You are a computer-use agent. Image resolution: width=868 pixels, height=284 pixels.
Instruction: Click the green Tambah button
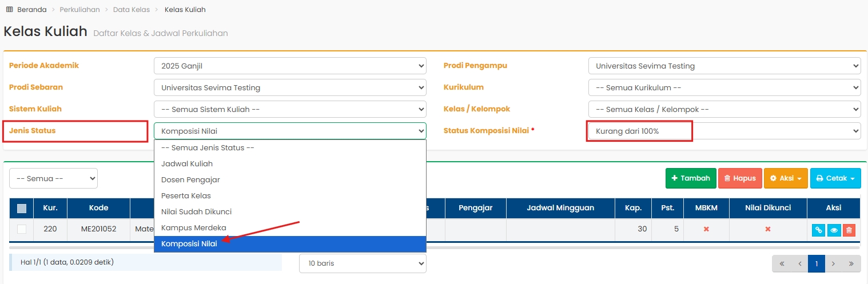coord(691,178)
